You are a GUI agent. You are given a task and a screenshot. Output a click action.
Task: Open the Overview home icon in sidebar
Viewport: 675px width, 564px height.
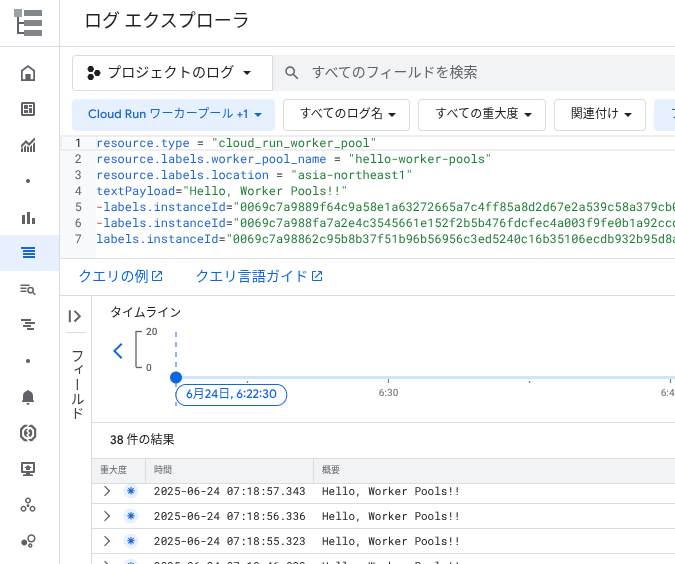click(28, 73)
